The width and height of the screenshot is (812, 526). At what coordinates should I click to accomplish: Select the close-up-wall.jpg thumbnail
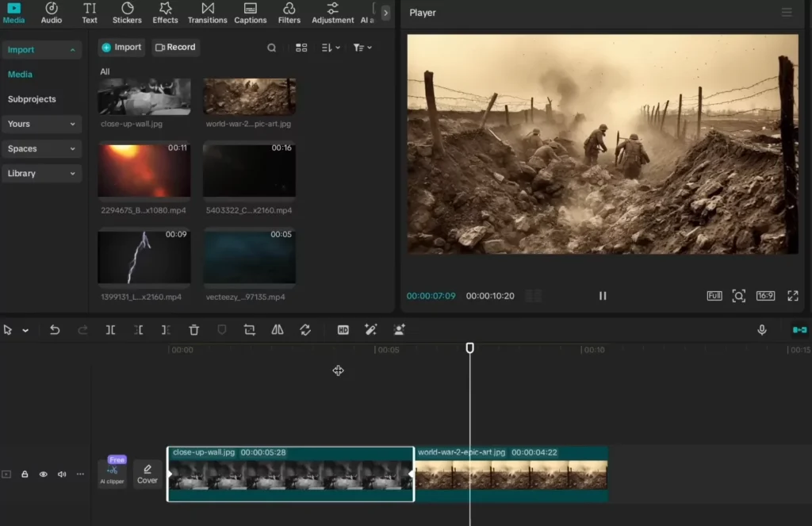point(144,96)
